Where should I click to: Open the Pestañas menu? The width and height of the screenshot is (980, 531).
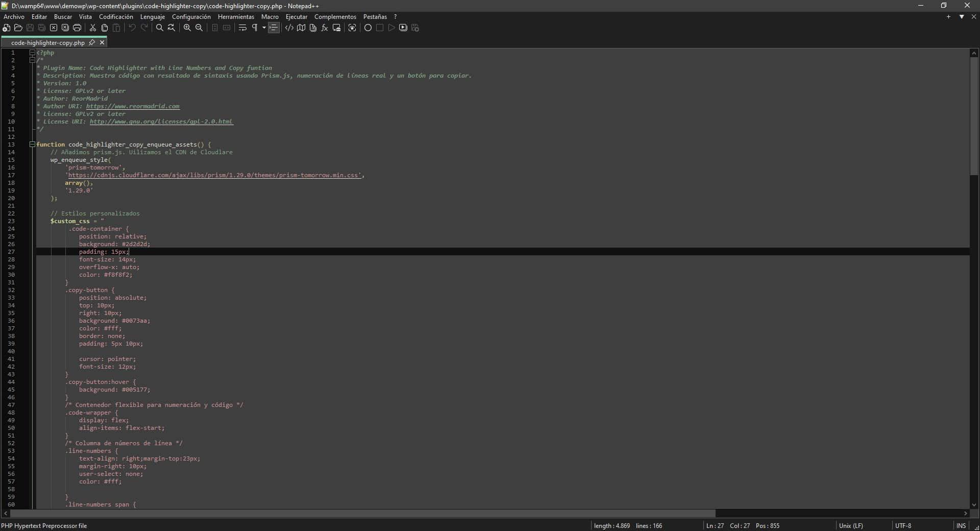(x=375, y=17)
